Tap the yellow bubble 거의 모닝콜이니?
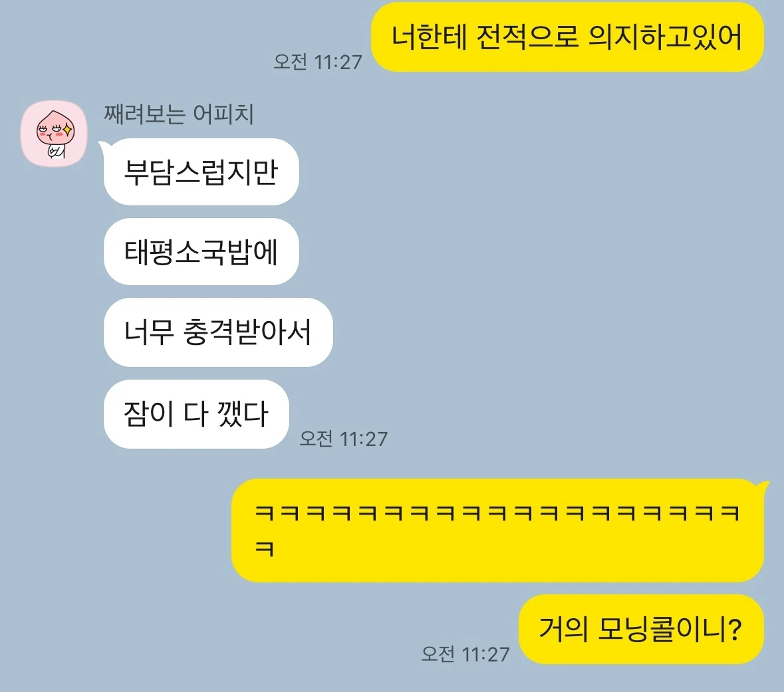The width and height of the screenshot is (784, 692). click(641, 629)
